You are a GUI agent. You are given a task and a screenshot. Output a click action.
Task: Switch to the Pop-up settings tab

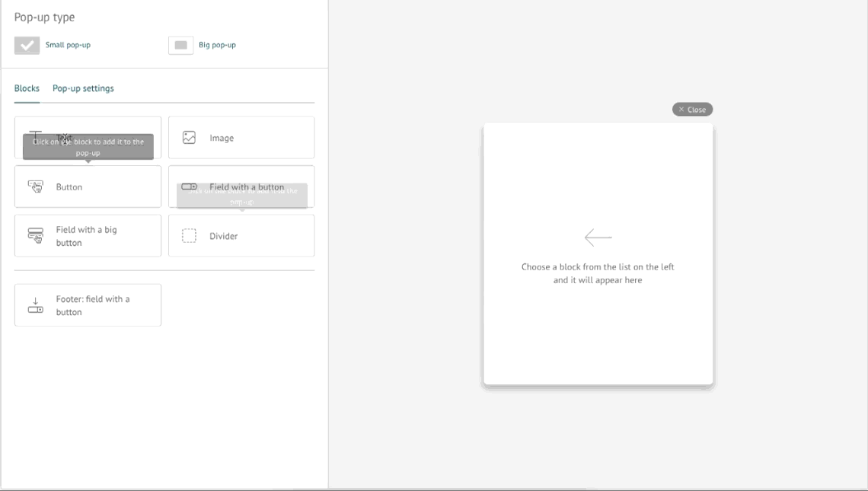[x=82, y=88]
